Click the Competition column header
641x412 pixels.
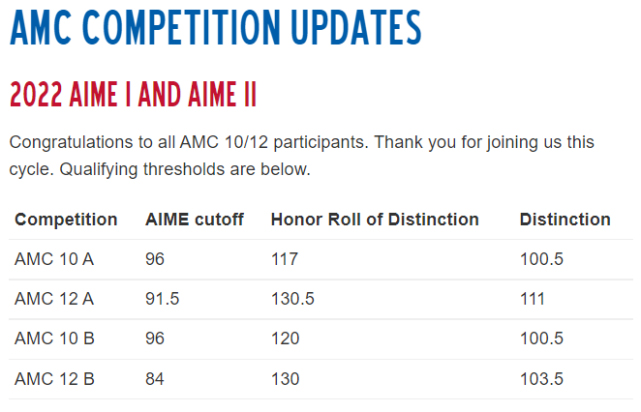[66, 219]
